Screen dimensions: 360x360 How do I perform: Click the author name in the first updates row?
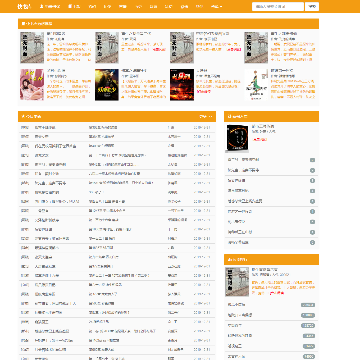click(171, 127)
